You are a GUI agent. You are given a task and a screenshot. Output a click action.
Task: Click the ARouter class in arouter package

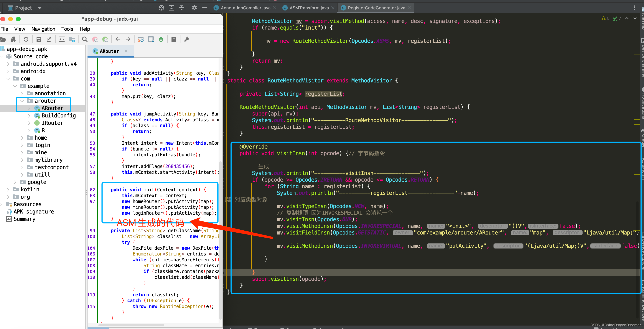[51, 108]
